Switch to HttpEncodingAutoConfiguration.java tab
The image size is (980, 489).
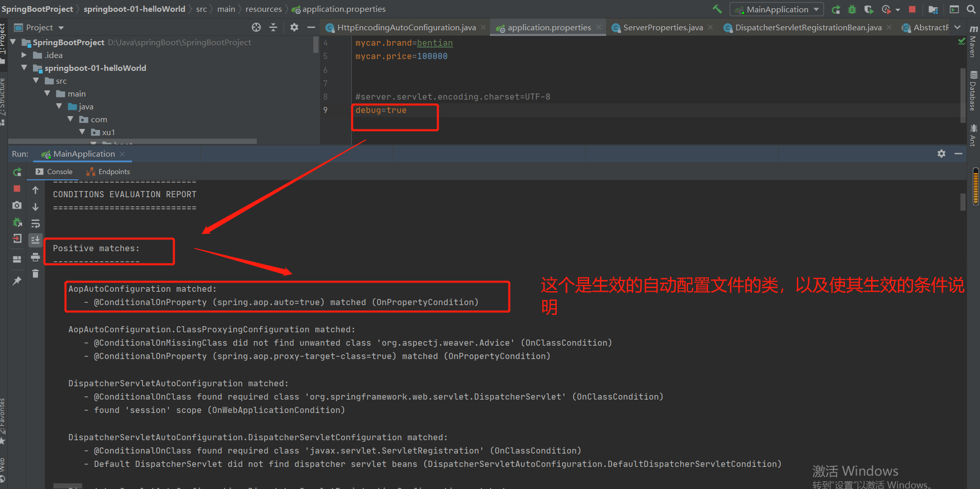tap(406, 27)
